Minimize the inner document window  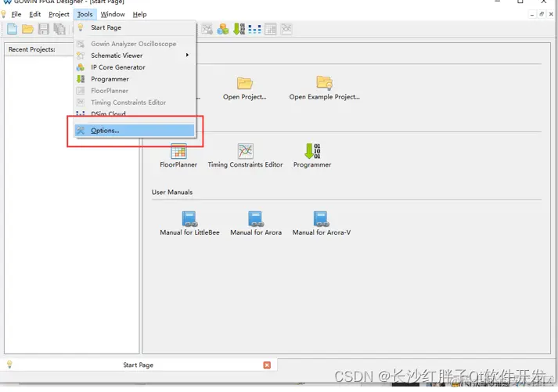[532, 14]
